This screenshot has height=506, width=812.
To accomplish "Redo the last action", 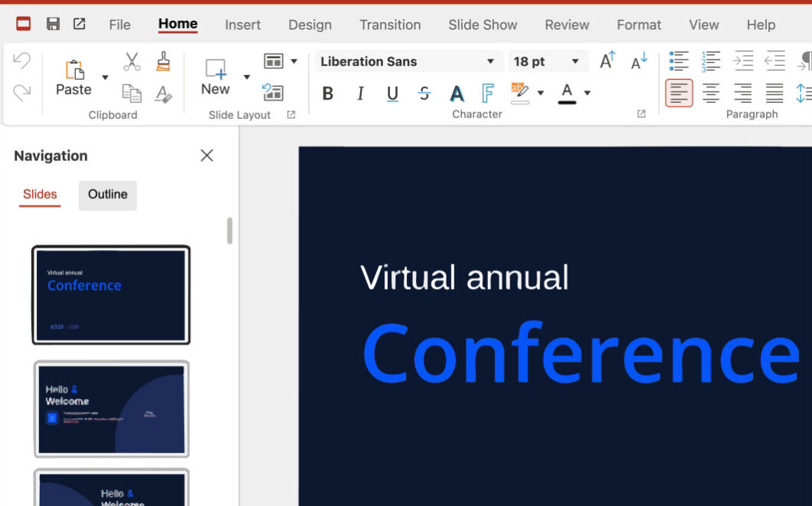I will click(21, 93).
